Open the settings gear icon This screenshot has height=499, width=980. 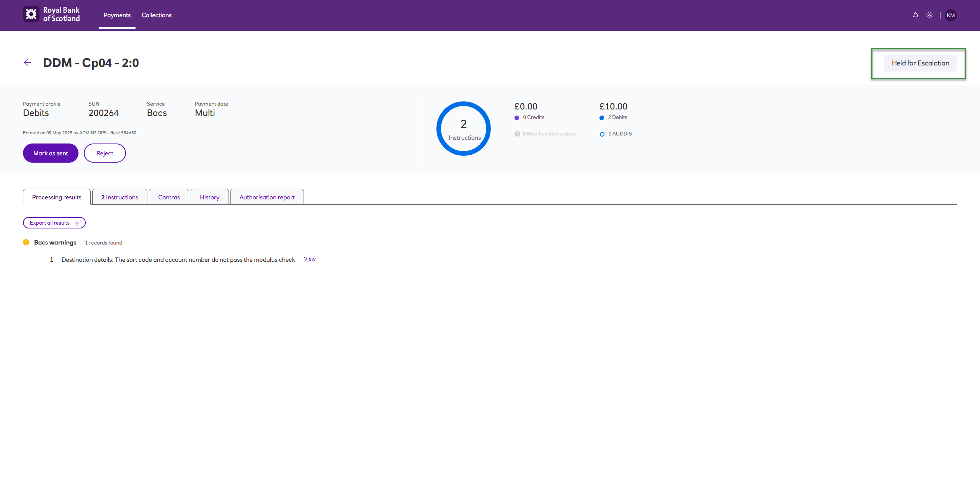pos(929,15)
